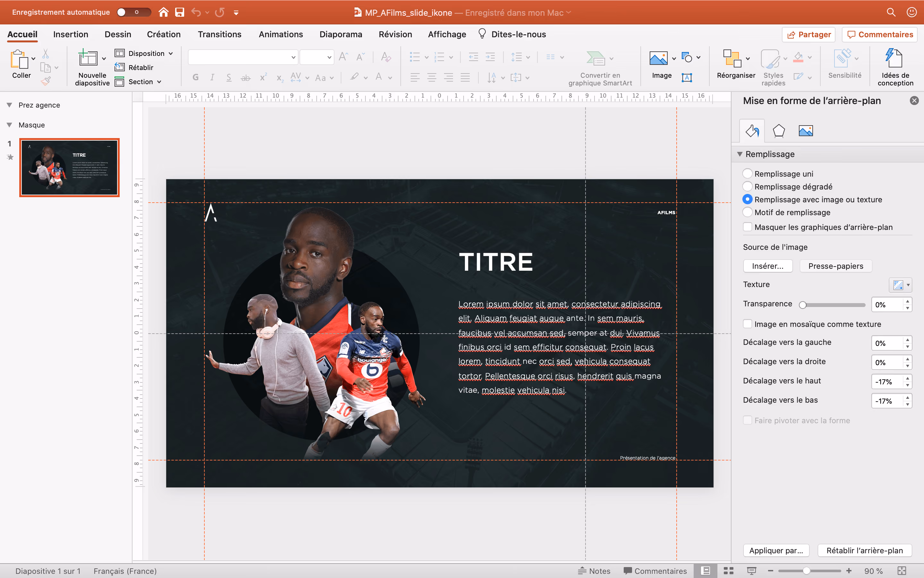
Task: Select Motif de remplissage radio button
Action: [x=748, y=212]
